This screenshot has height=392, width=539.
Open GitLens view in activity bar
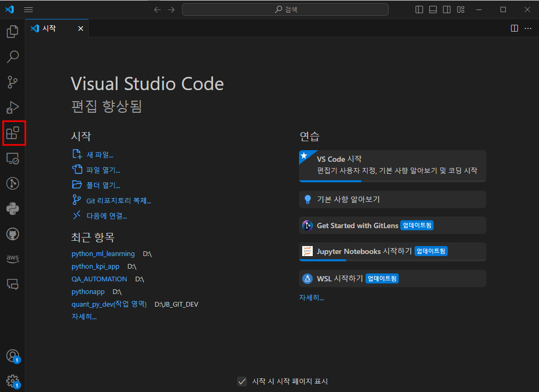click(x=12, y=183)
